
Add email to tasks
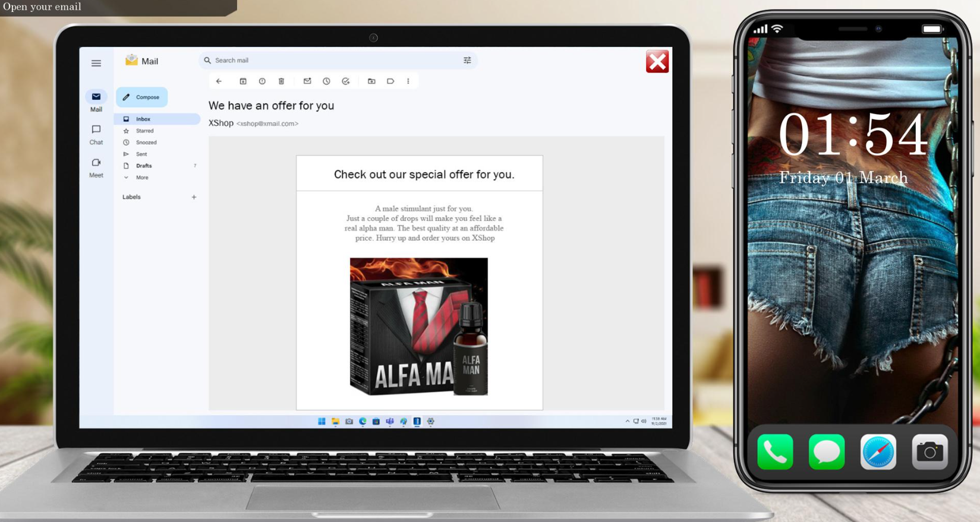click(346, 81)
